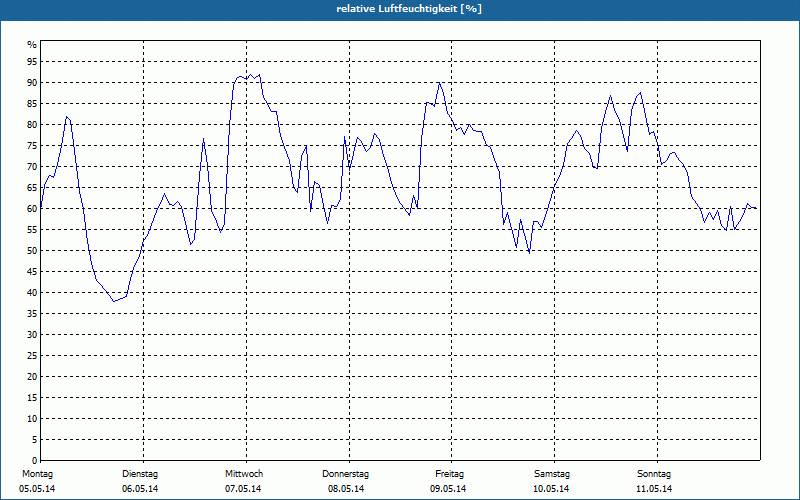Click the 'Montag' day label
800x500 pixels.
click(37, 474)
